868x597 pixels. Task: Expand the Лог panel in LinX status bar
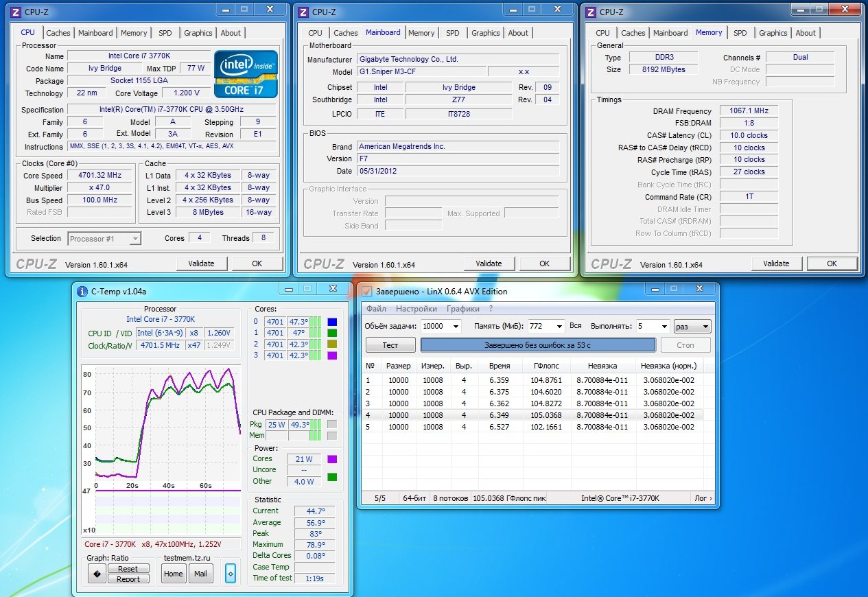[x=703, y=498]
